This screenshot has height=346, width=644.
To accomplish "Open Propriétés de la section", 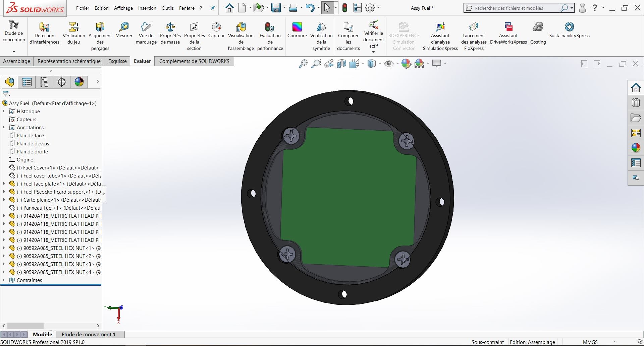I will tap(194, 36).
